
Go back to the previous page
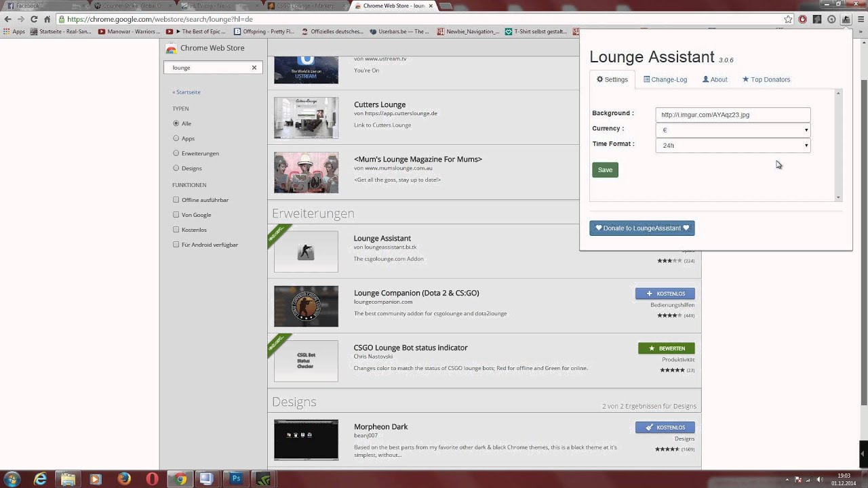coord(7,20)
